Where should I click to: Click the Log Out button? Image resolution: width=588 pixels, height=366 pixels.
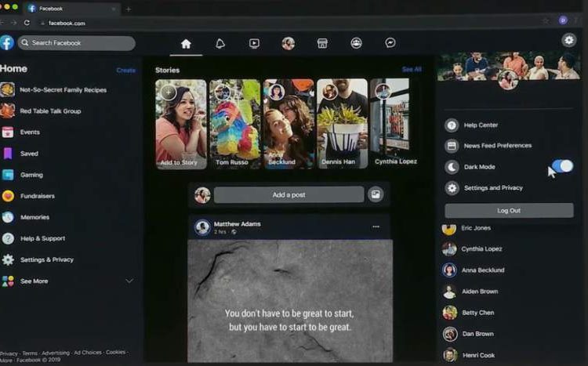[509, 210]
